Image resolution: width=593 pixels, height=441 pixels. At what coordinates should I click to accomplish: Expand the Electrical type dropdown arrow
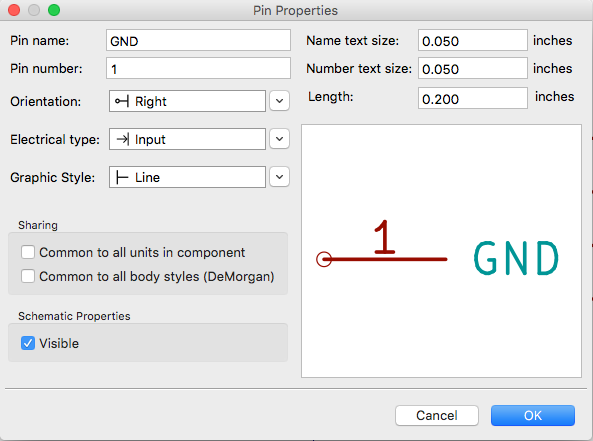pos(279,139)
